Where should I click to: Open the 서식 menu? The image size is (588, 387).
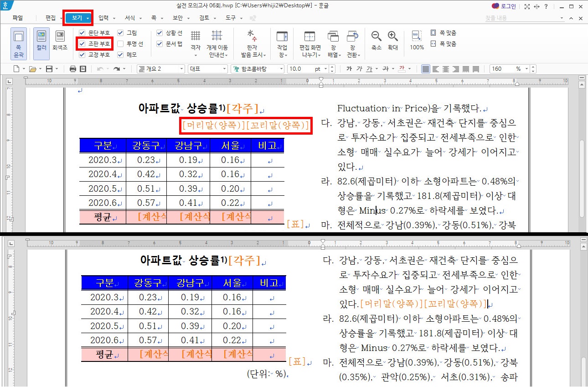point(130,18)
